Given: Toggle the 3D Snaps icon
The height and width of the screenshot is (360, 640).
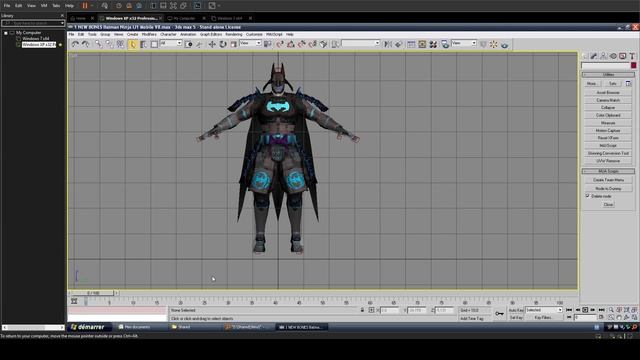Looking at the screenshot, I should click(x=280, y=44).
